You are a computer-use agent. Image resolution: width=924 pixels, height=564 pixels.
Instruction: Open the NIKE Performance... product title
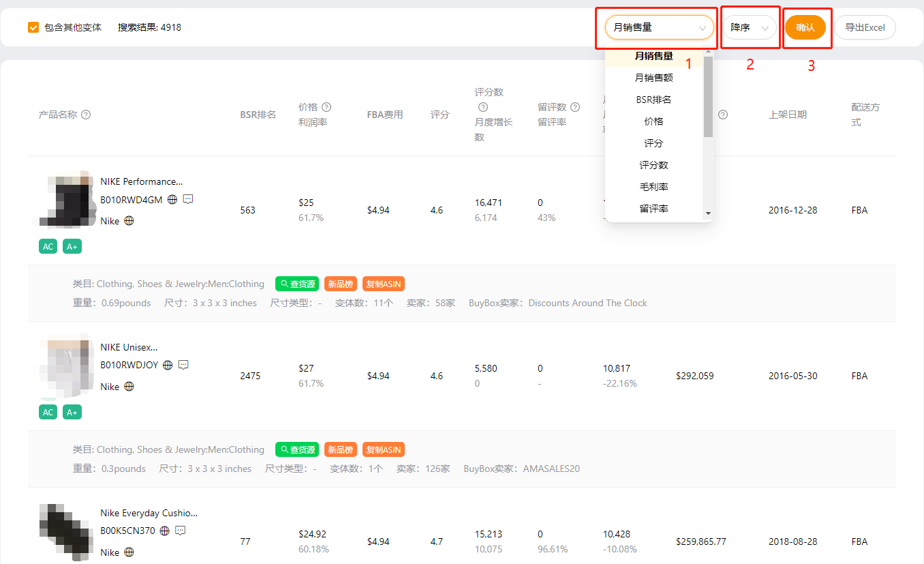click(x=142, y=181)
